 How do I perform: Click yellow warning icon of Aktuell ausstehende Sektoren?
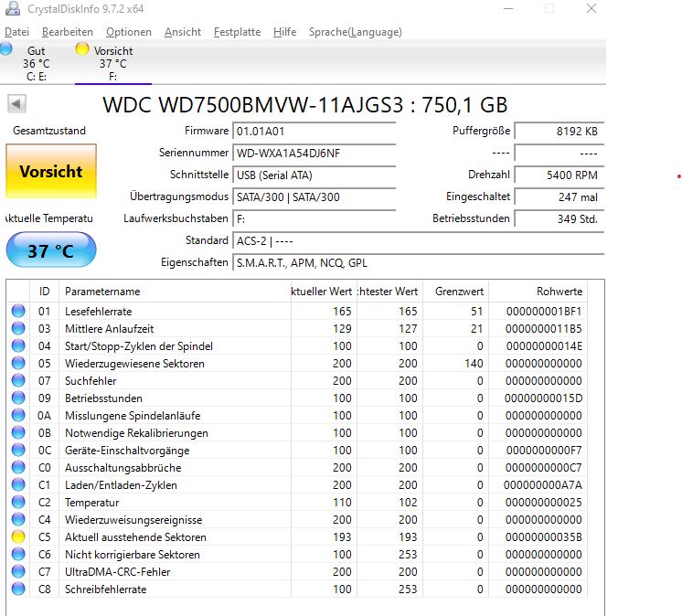pos(18,536)
